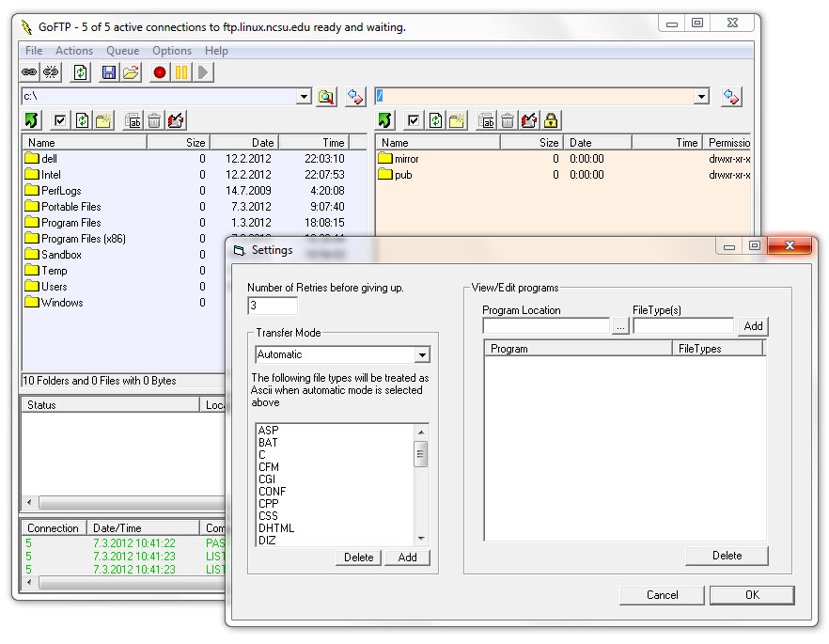The width and height of the screenshot is (829, 644).
Task: Expand the local c:\ path dropdown
Action: coord(304,96)
